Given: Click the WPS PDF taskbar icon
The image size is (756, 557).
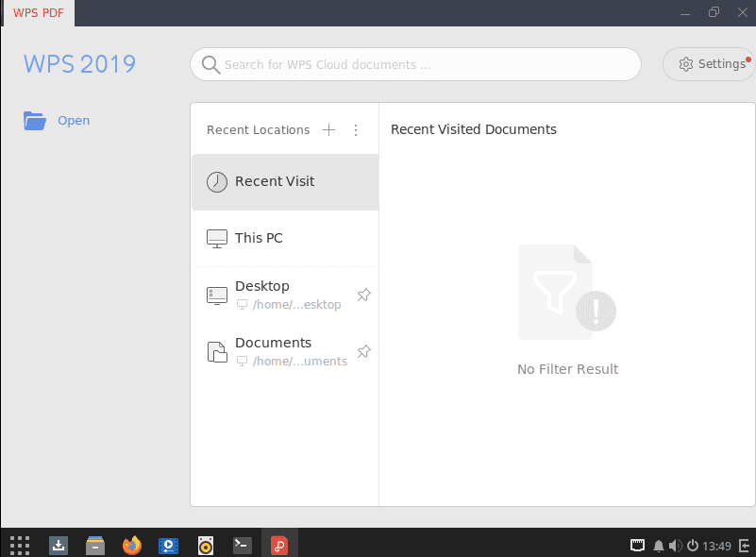Looking at the screenshot, I should point(279,545).
